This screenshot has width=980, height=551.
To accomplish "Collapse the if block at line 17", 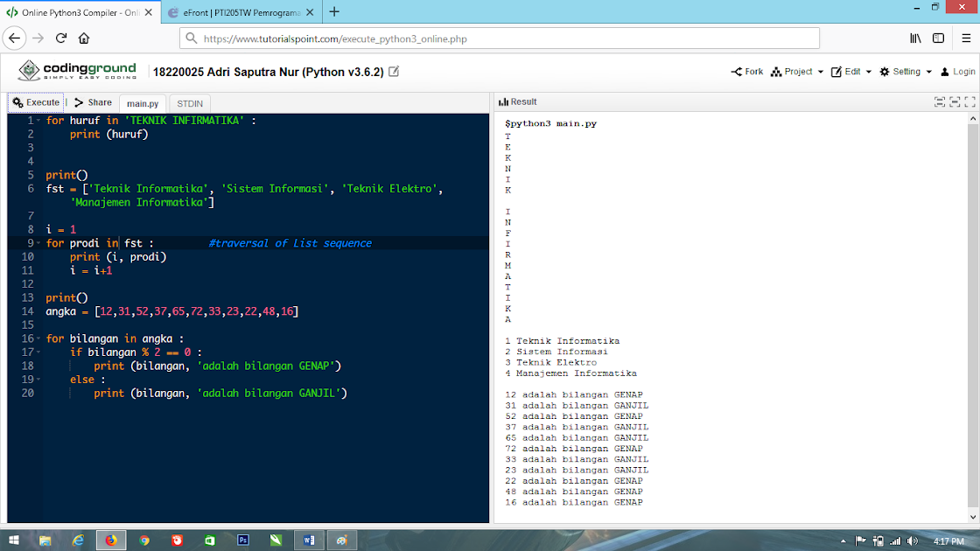I will coord(40,352).
